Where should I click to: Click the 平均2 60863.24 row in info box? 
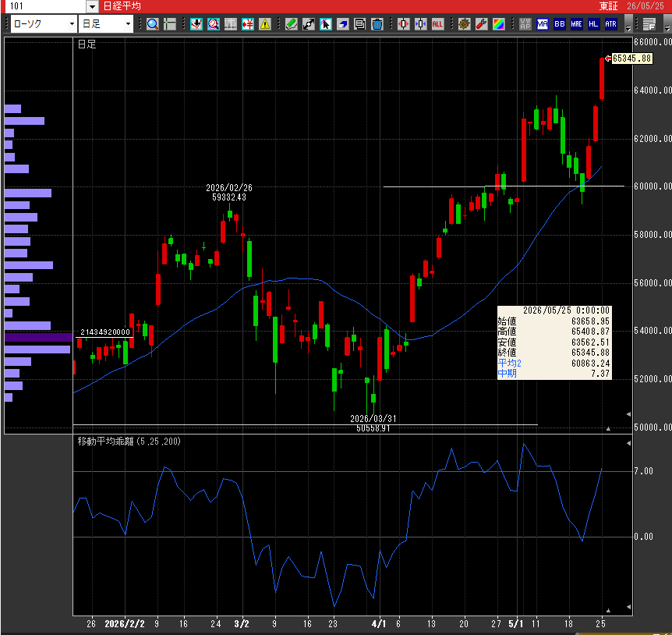point(554,364)
